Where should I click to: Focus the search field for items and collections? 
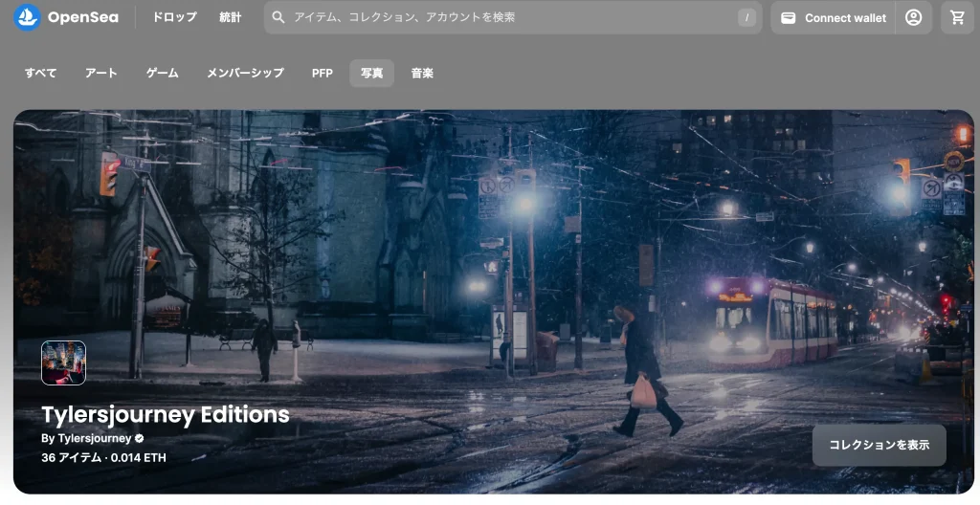pyautogui.click(x=507, y=17)
